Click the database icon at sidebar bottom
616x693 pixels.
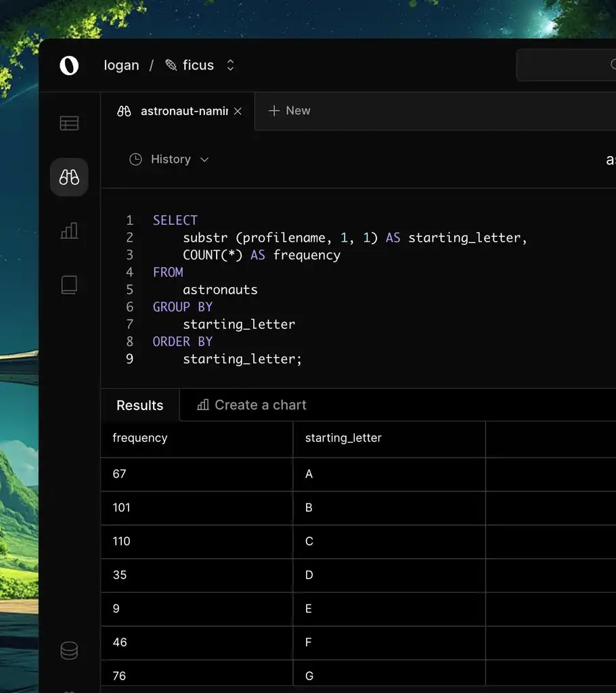coord(68,650)
